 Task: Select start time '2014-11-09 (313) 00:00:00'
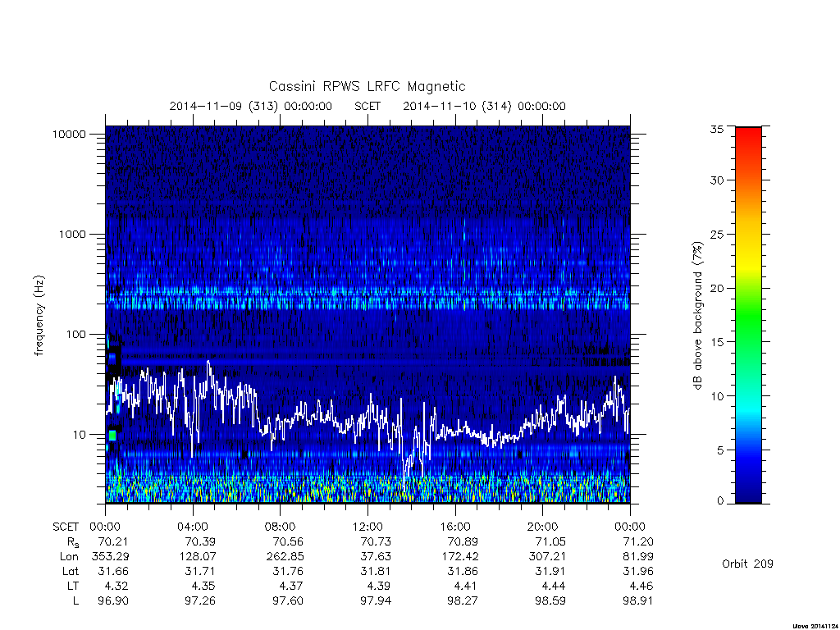tap(250, 106)
